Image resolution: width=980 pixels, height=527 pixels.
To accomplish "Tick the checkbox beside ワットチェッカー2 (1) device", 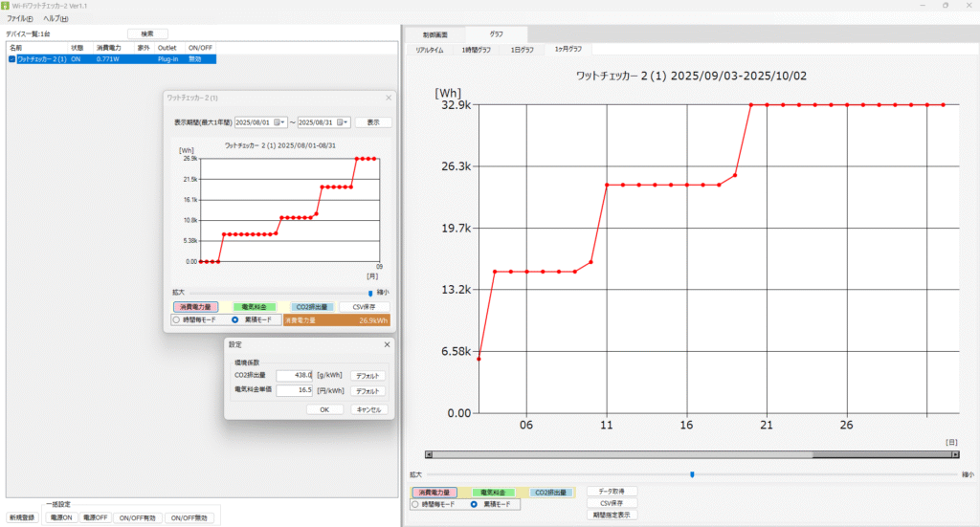I will (x=11, y=59).
